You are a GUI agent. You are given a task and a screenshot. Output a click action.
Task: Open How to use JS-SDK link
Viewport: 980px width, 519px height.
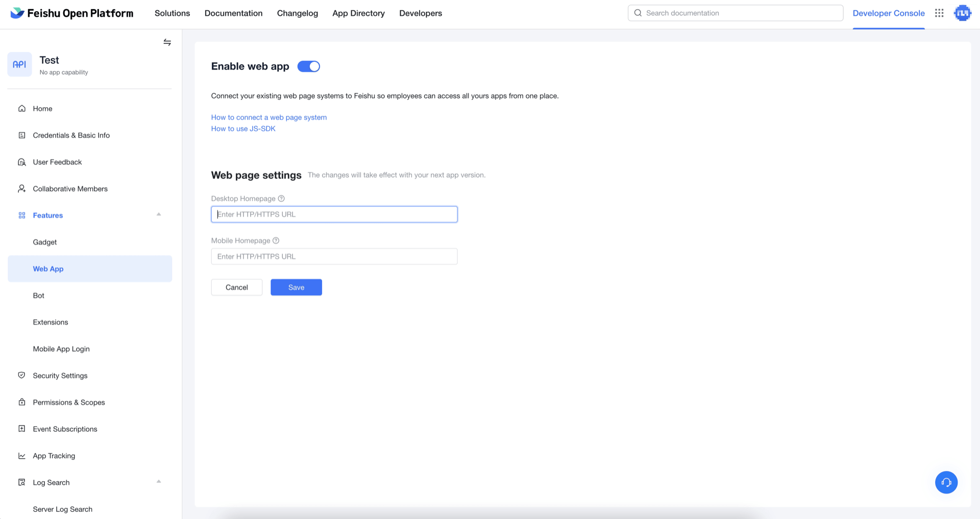tap(243, 129)
